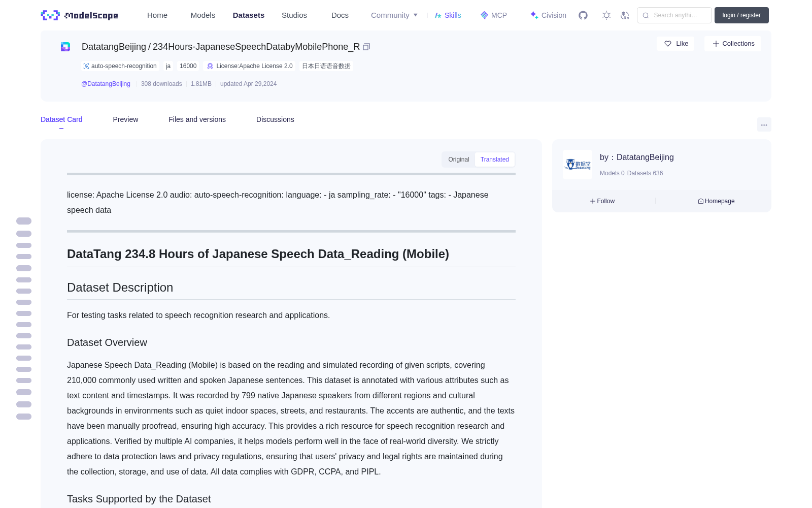Open the Discussions tab

point(275,119)
